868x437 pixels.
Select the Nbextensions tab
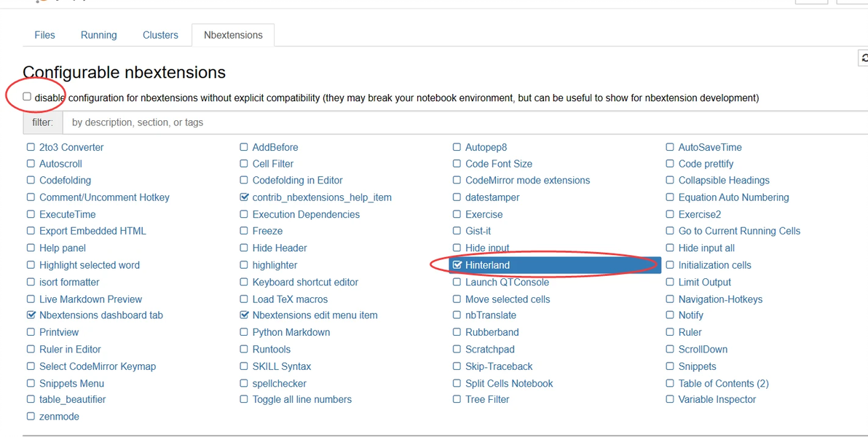click(233, 35)
